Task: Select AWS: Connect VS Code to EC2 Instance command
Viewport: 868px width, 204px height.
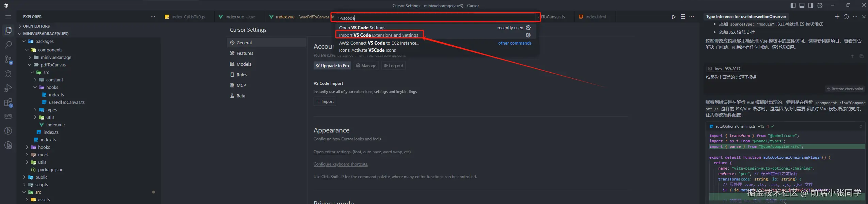Action: coord(436,43)
